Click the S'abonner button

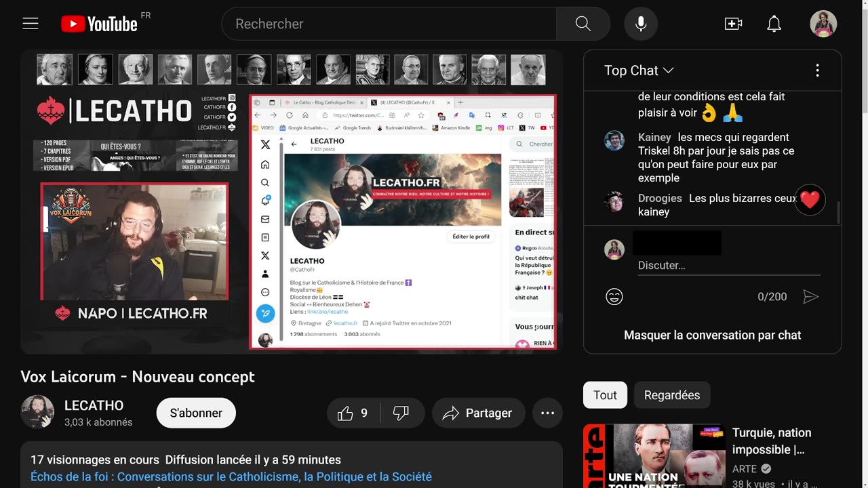[196, 413]
